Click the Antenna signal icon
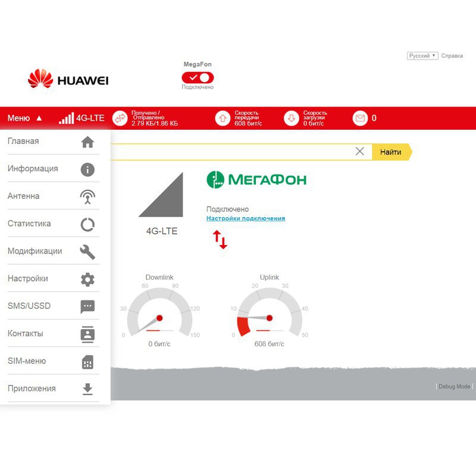The image size is (476, 476). 87,196
